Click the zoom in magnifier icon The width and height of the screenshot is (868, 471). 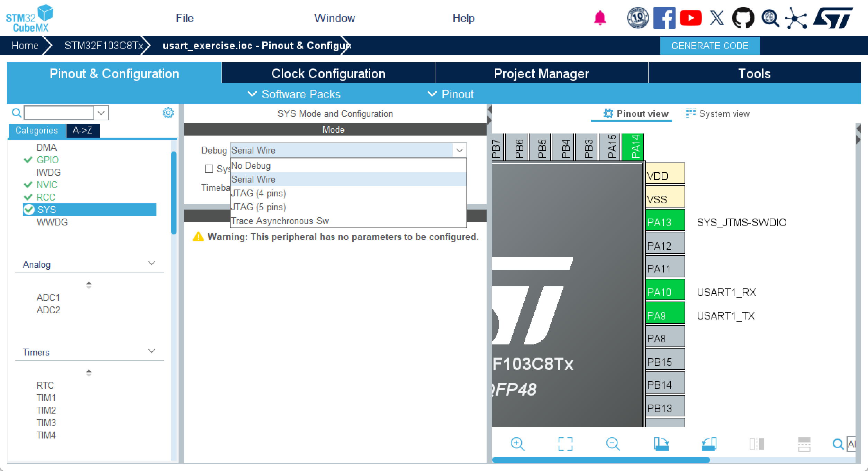click(517, 444)
